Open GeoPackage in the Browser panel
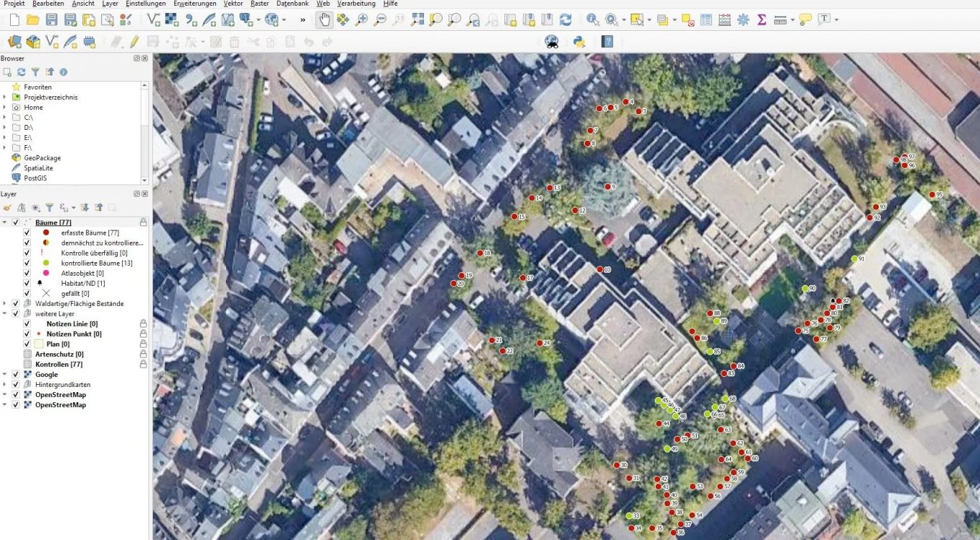Image resolution: width=980 pixels, height=540 pixels. (x=42, y=158)
